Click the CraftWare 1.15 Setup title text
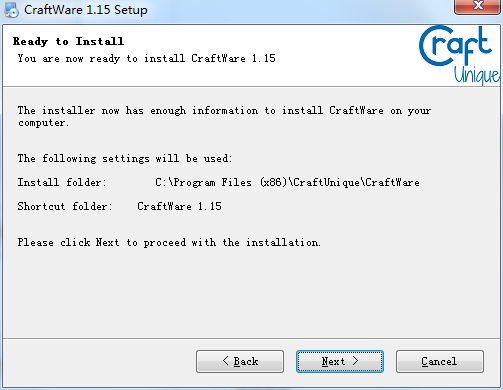 click(x=86, y=10)
